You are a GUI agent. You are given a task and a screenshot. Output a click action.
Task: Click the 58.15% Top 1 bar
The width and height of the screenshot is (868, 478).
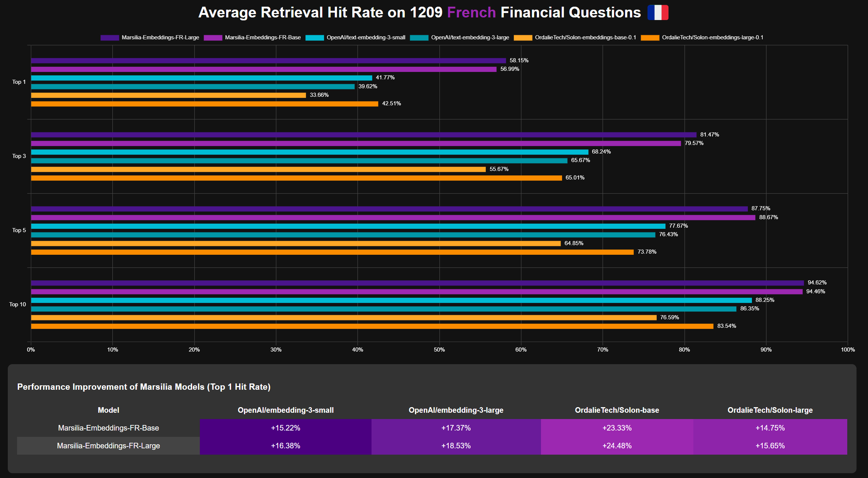(x=268, y=60)
